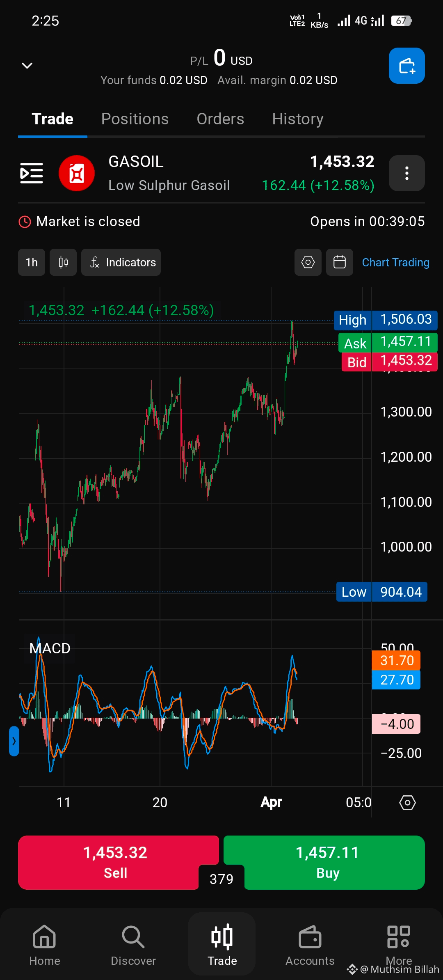This screenshot has height=980, width=443.
Task: Open the Indicators menu
Action: (121, 262)
